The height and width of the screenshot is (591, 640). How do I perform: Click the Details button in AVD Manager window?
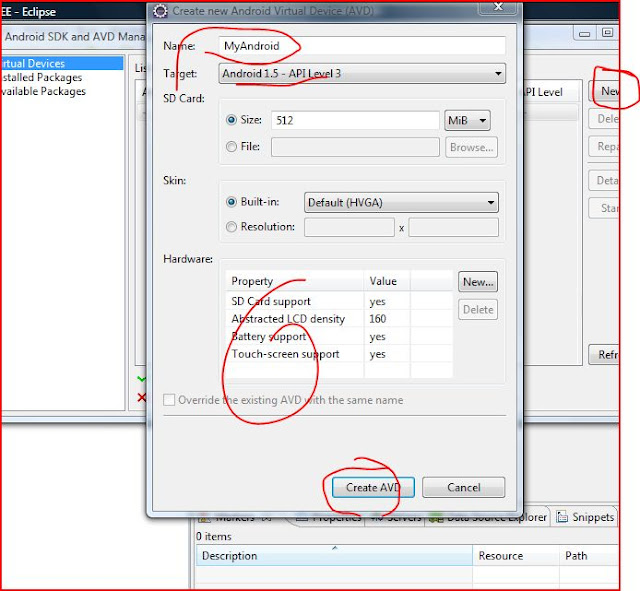click(x=604, y=180)
